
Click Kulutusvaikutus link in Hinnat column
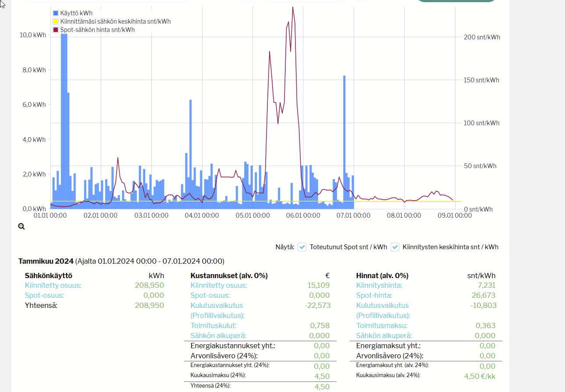[x=383, y=306]
